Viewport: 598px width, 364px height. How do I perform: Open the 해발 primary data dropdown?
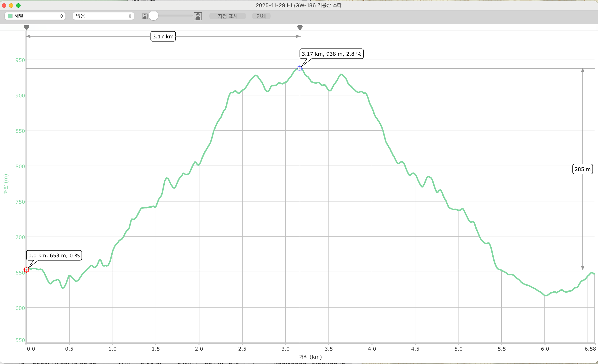tap(35, 16)
